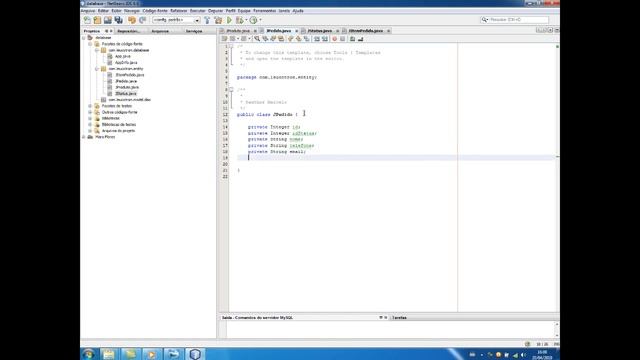
Task: Start macro recording with red circle icon
Action: pyautogui.click(x=335, y=39)
